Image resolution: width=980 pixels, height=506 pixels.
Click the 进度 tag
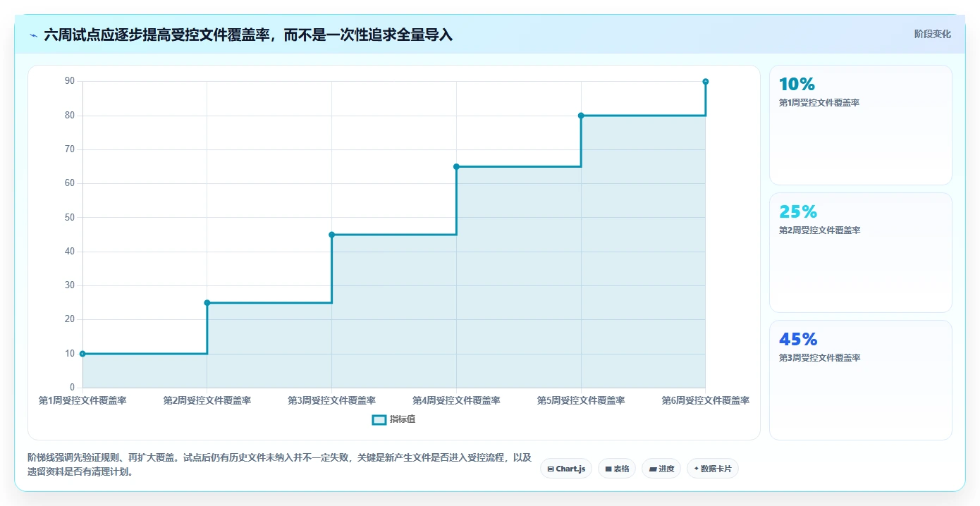[661, 469]
